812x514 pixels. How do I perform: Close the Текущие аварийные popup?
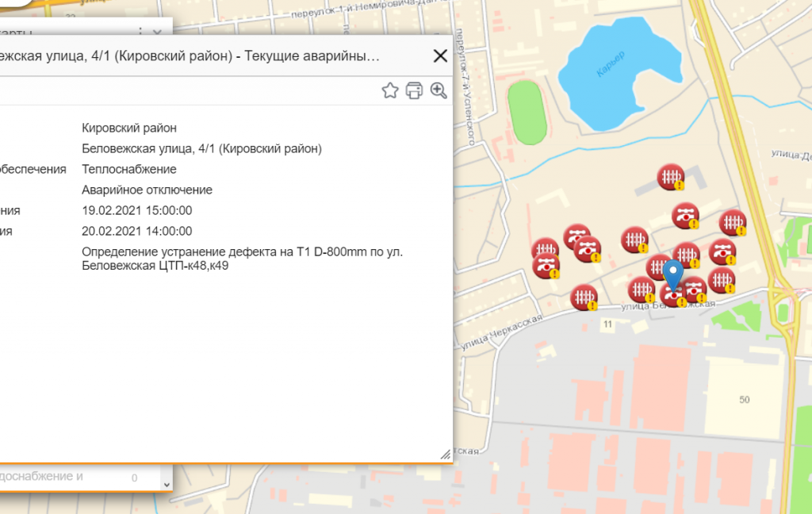pyautogui.click(x=441, y=56)
